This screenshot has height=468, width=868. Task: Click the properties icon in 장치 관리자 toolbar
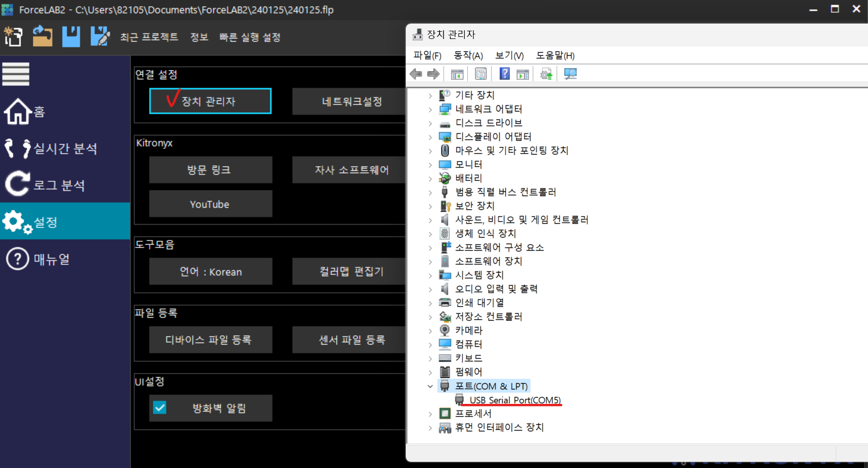pyautogui.click(x=481, y=74)
